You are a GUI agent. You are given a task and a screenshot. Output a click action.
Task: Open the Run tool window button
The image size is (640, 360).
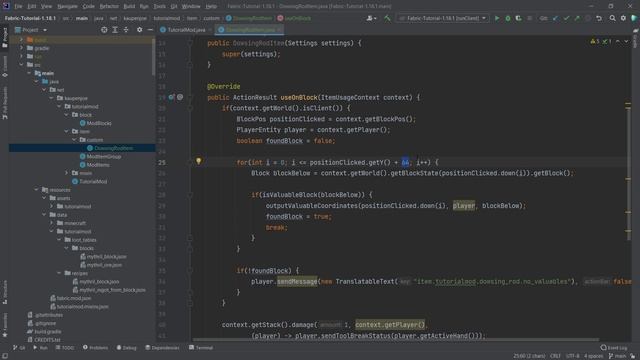[x=40, y=348]
